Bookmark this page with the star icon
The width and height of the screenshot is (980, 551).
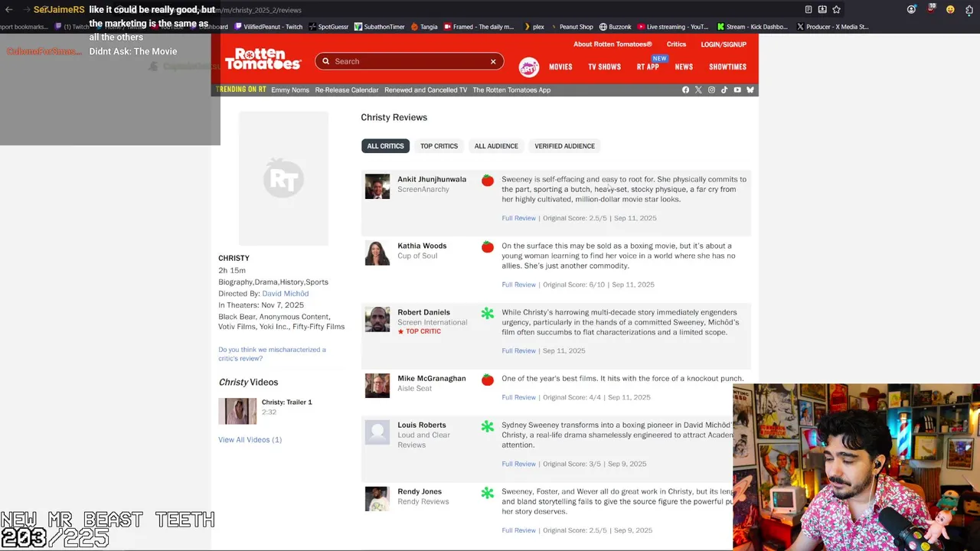point(836,10)
